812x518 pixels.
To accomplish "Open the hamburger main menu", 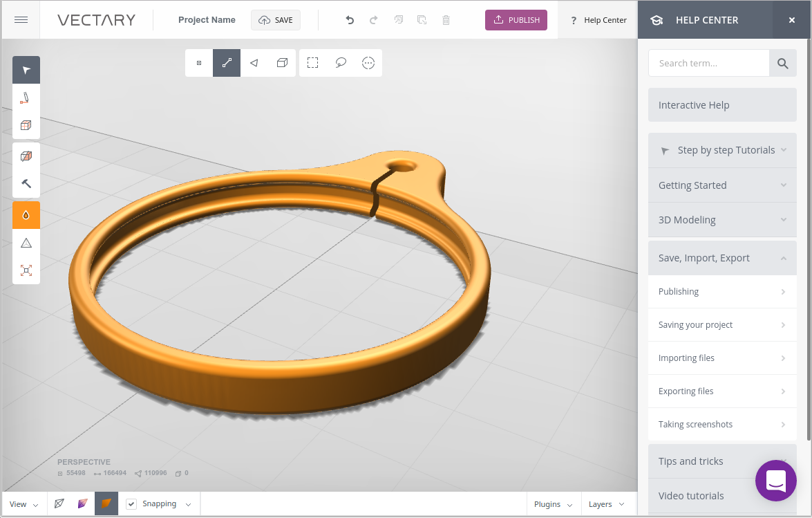I will tap(21, 20).
